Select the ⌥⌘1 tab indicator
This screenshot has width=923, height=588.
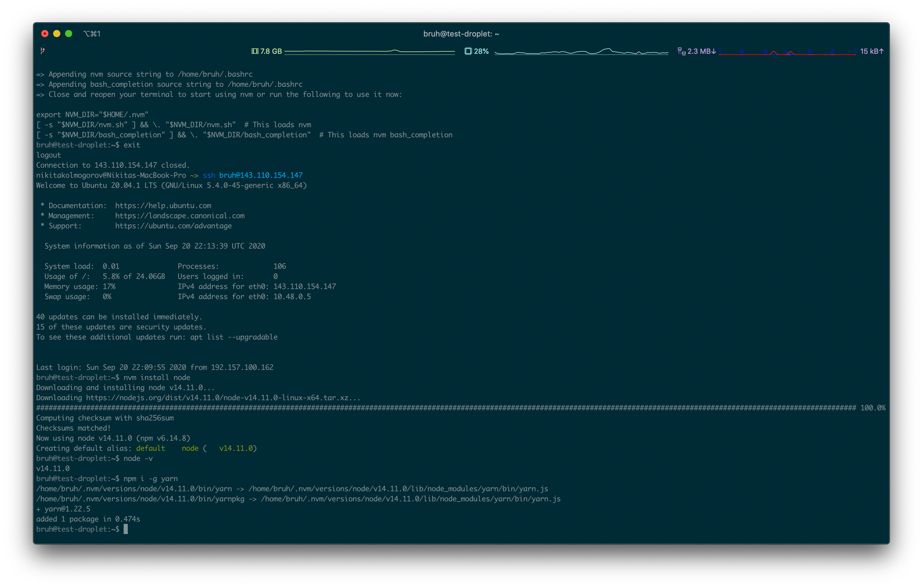92,33
